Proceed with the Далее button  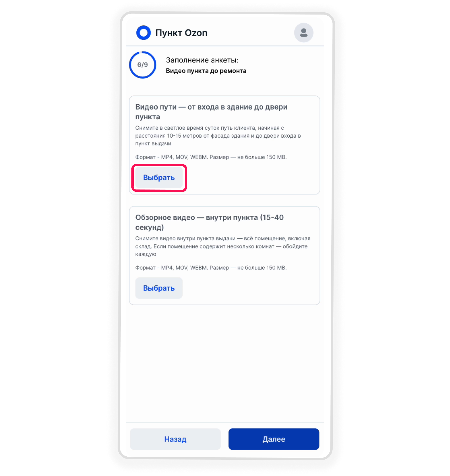(x=274, y=439)
